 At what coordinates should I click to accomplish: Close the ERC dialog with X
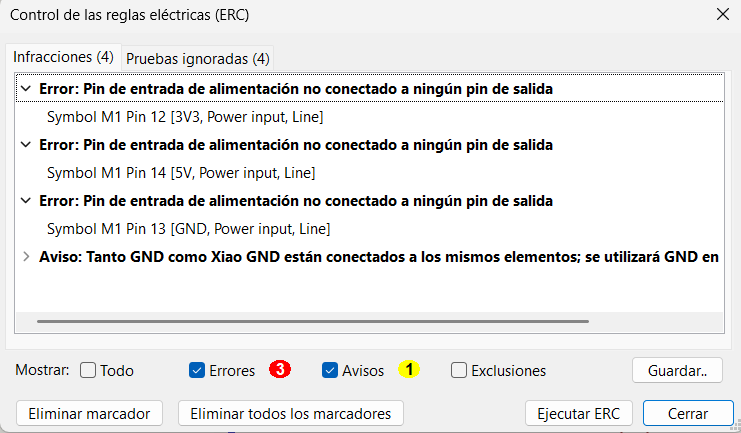point(722,15)
